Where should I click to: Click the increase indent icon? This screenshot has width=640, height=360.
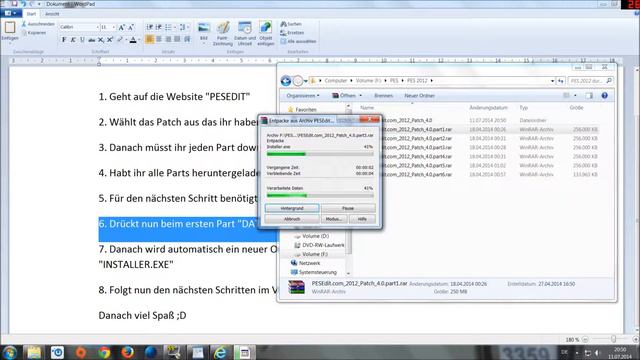coord(159,27)
